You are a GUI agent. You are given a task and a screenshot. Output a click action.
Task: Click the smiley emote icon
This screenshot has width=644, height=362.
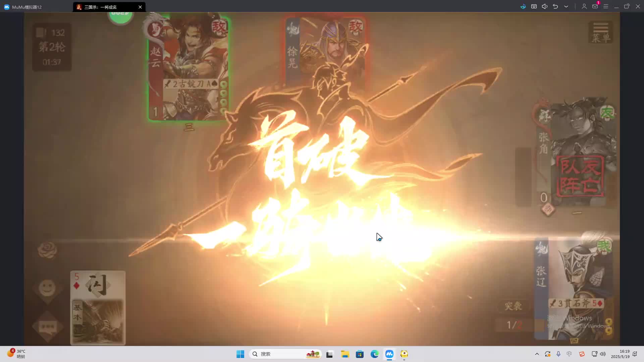pos(47,288)
